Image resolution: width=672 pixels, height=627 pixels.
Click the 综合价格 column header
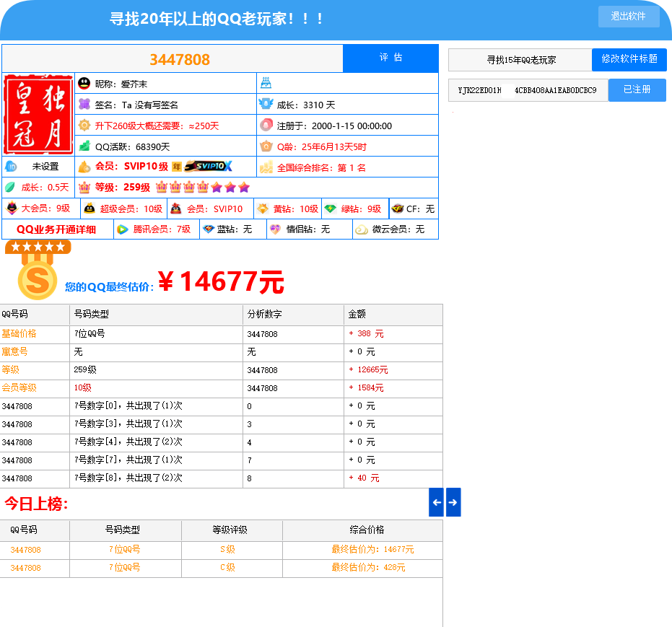(x=367, y=530)
